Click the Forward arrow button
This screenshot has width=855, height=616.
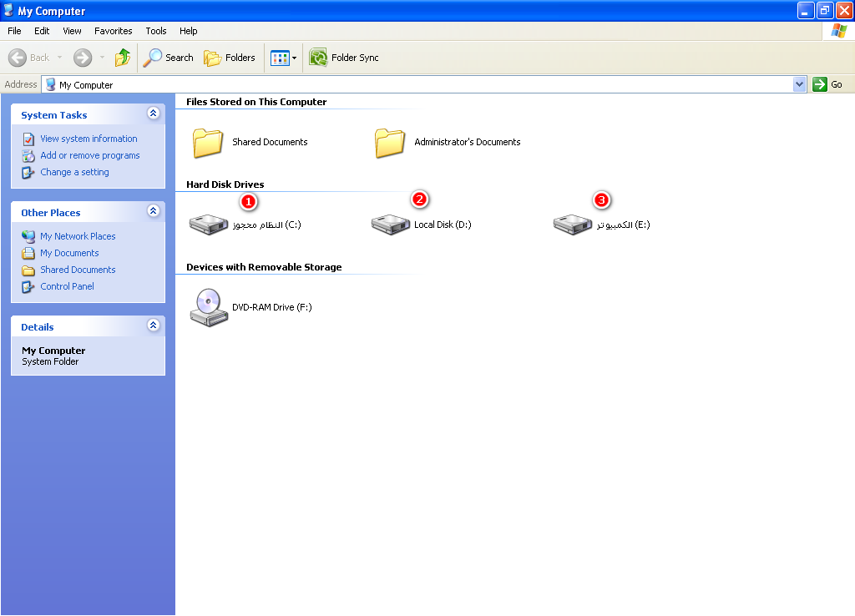[83, 58]
